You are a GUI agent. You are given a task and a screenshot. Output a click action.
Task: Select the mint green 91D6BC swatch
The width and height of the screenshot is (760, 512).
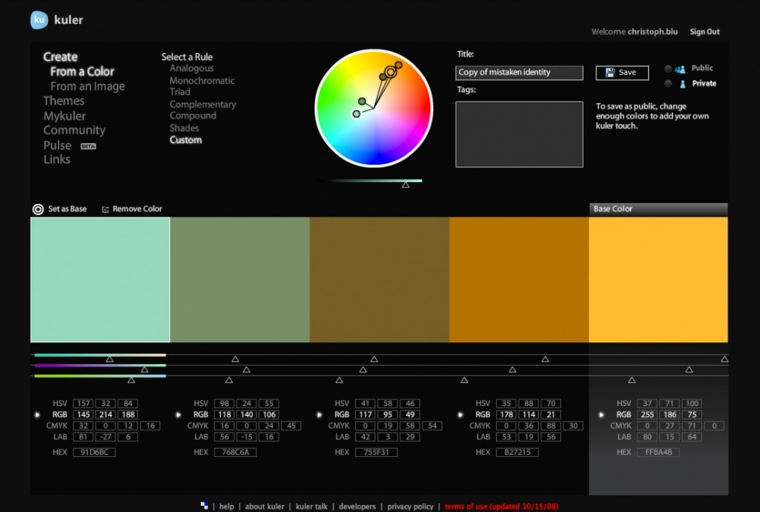(100, 280)
